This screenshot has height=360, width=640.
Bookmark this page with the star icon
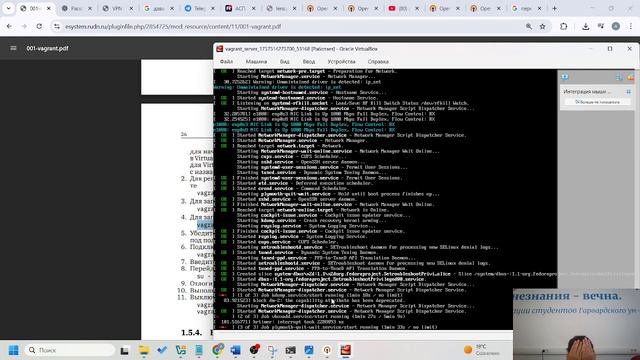(x=542, y=26)
